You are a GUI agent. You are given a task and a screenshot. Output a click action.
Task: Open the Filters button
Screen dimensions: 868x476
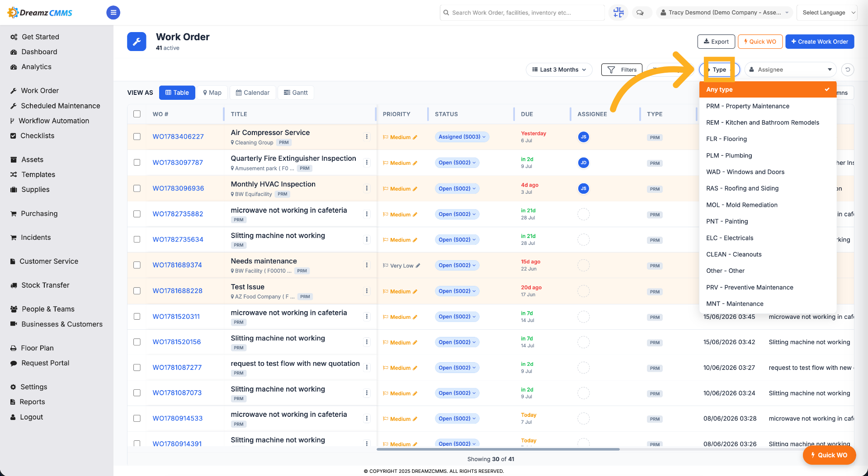click(622, 70)
